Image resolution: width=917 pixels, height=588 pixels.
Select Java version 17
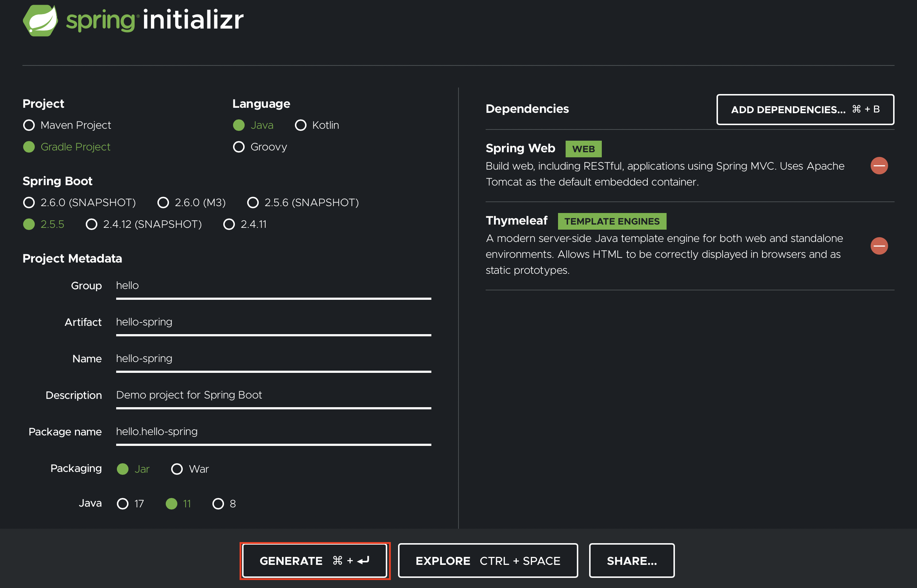(x=123, y=504)
